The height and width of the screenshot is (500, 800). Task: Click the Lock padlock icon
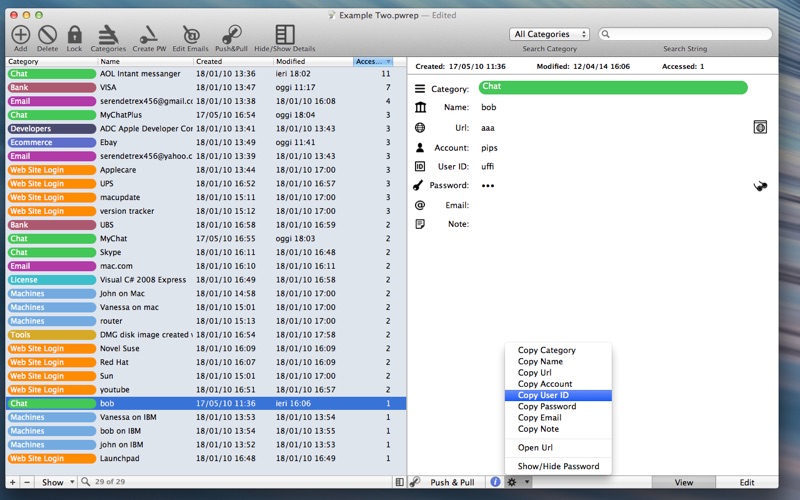click(x=74, y=35)
